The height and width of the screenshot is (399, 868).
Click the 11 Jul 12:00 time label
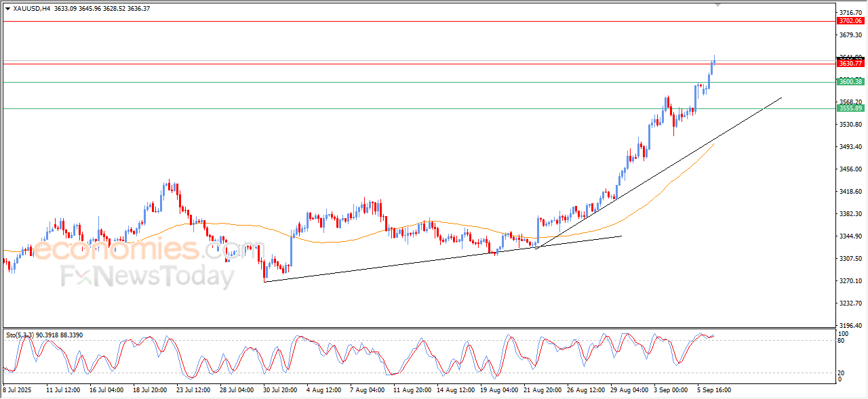click(x=64, y=390)
